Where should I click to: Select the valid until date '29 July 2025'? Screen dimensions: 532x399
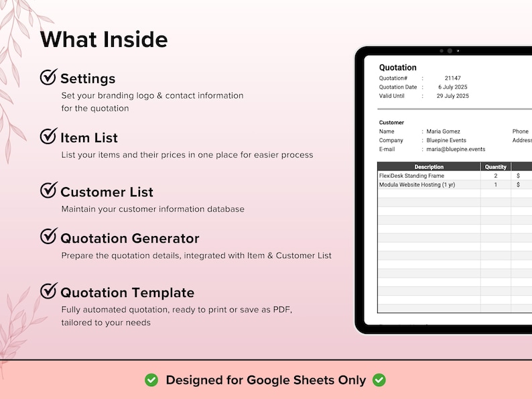pyautogui.click(x=453, y=96)
